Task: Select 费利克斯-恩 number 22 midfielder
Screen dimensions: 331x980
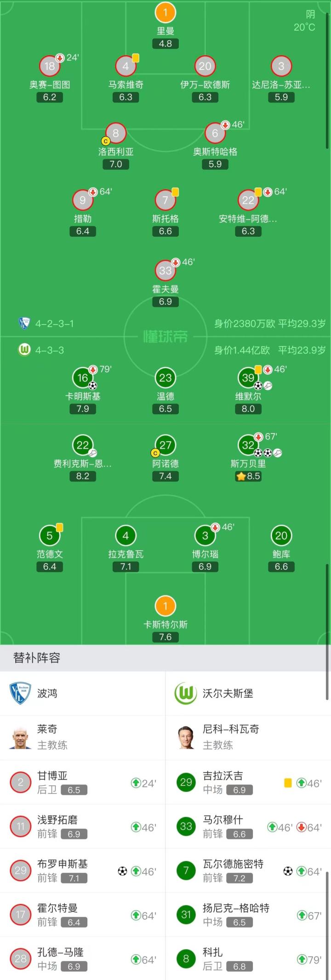Action: click(83, 445)
